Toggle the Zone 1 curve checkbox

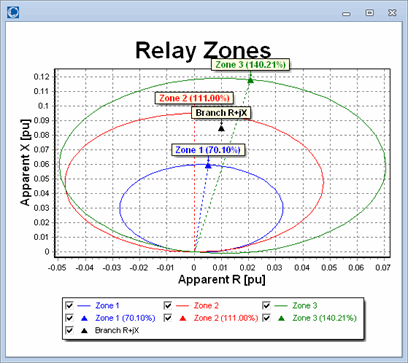[69, 305]
